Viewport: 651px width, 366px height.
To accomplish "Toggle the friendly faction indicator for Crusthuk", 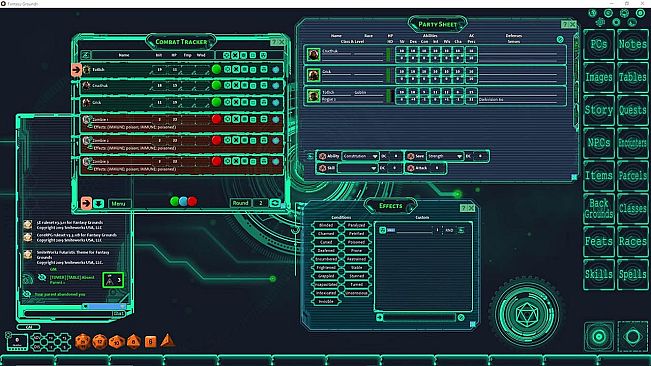I will pyautogui.click(x=216, y=85).
